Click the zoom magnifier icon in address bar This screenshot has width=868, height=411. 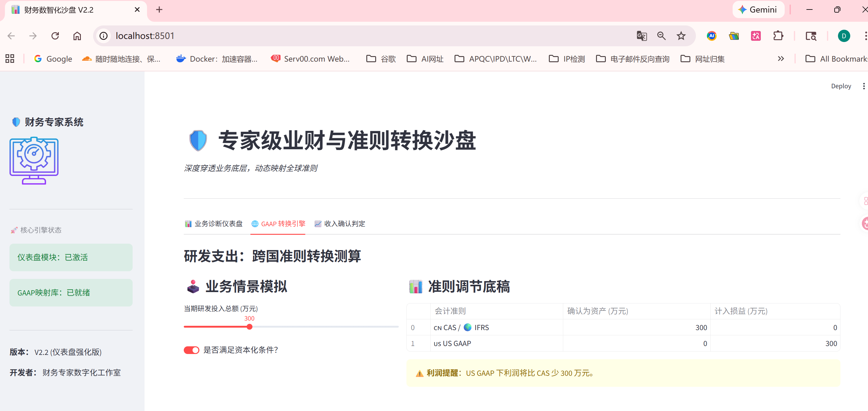pyautogui.click(x=661, y=36)
